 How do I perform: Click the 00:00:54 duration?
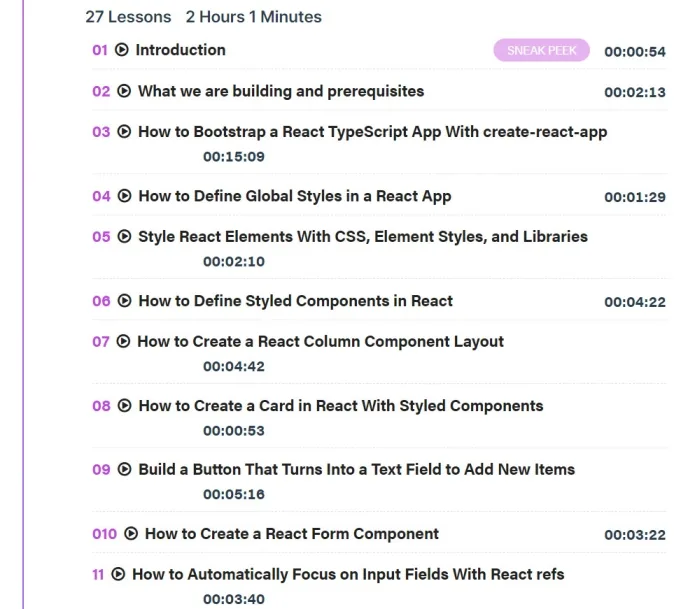tap(635, 52)
